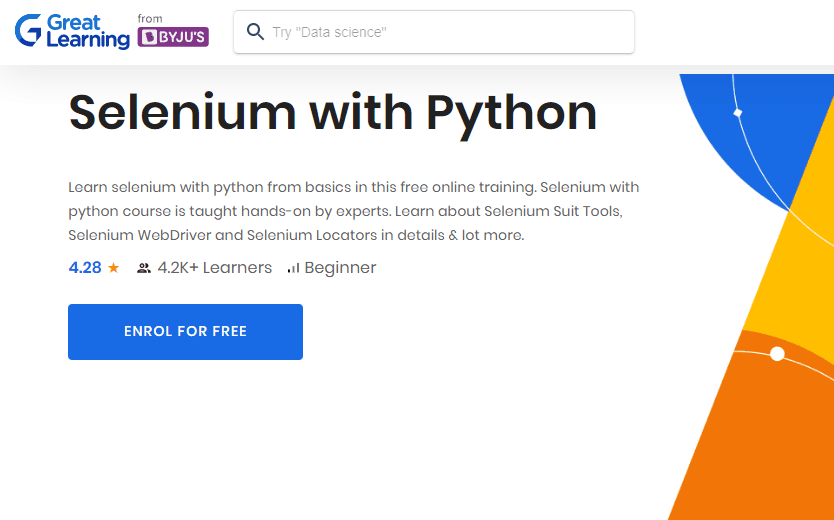
Task: Click the small white marker on blue arc
Action: tap(737, 113)
